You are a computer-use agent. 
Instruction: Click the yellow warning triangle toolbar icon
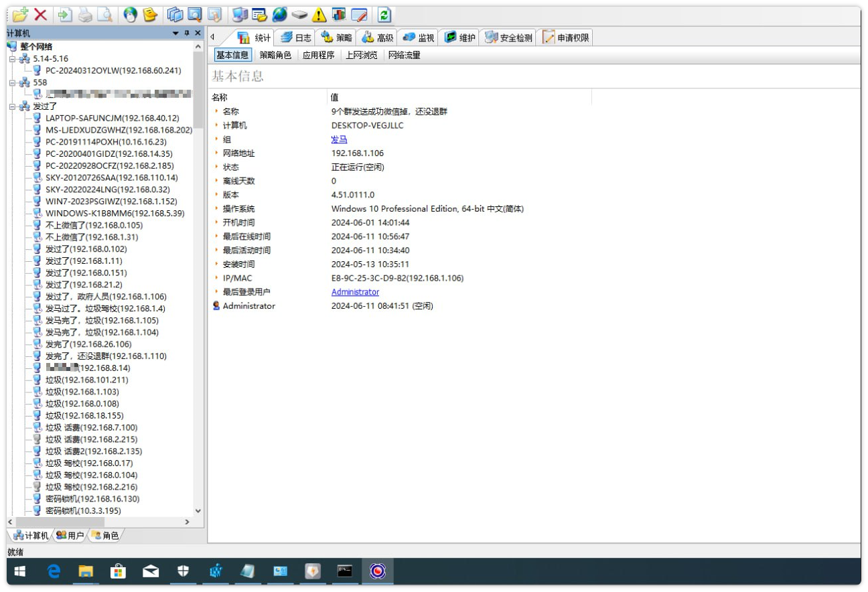pos(319,15)
